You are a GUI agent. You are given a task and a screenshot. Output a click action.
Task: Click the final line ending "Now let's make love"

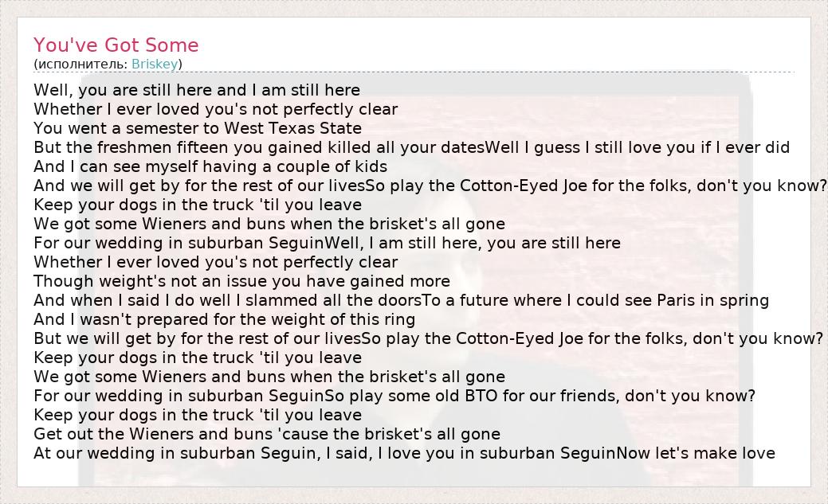click(404, 453)
